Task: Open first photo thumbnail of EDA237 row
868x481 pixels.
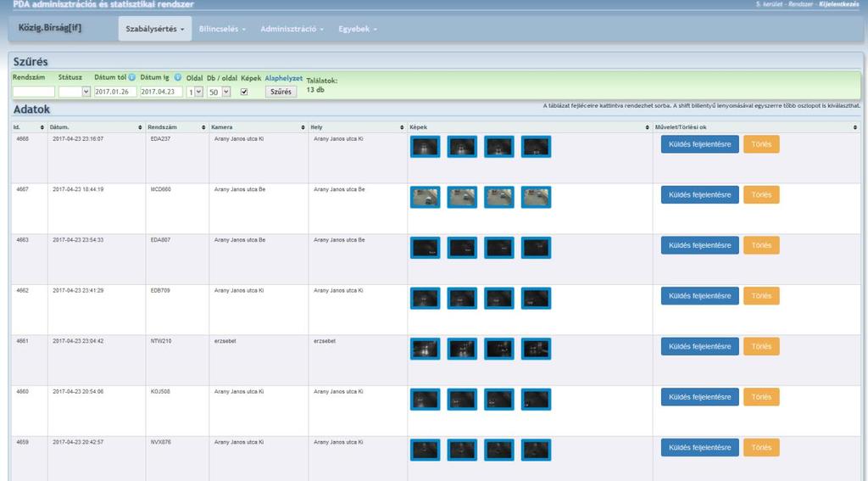Action: coord(426,147)
